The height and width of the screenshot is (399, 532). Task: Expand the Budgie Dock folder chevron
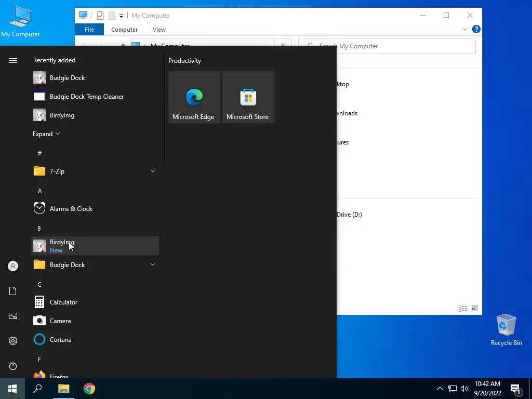[153, 264]
